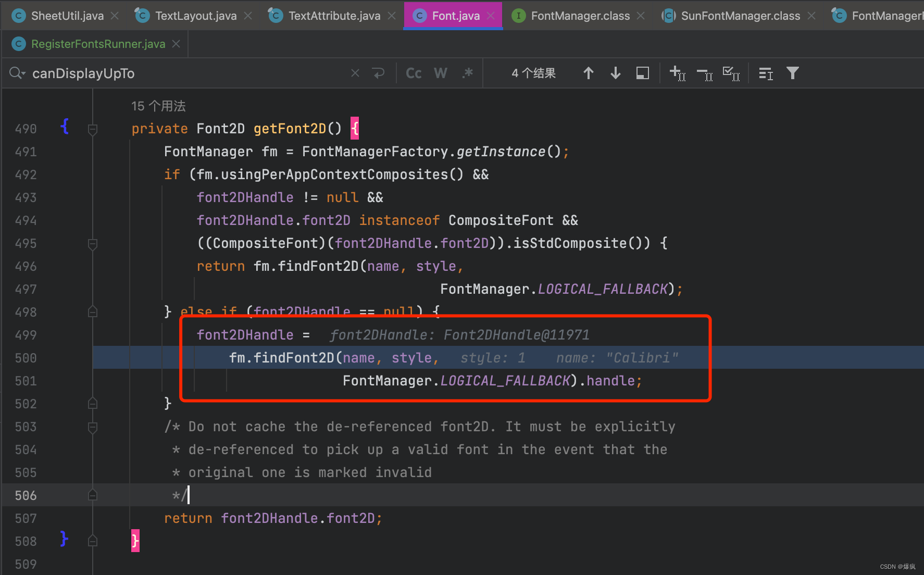Image resolution: width=924 pixels, height=575 pixels.
Task: Click line number 500 in the gutter
Action: [26, 358]
